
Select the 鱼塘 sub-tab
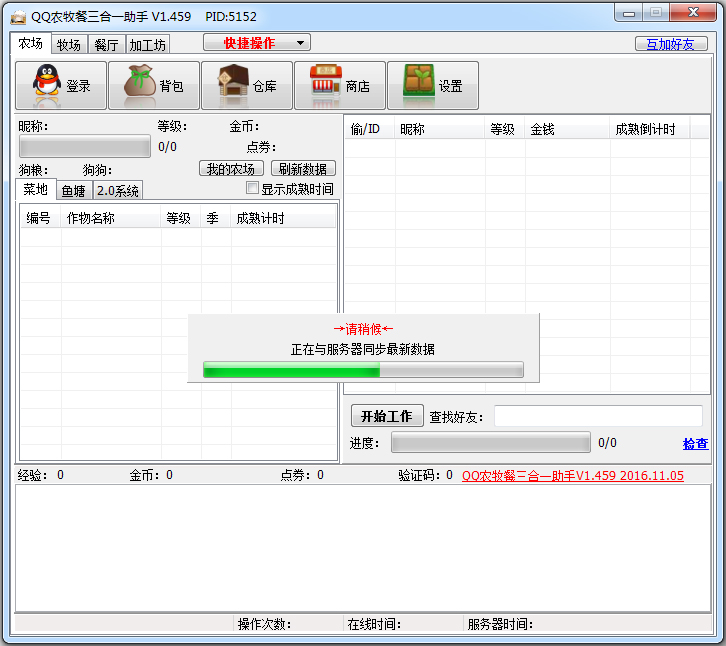coord(74,191)
